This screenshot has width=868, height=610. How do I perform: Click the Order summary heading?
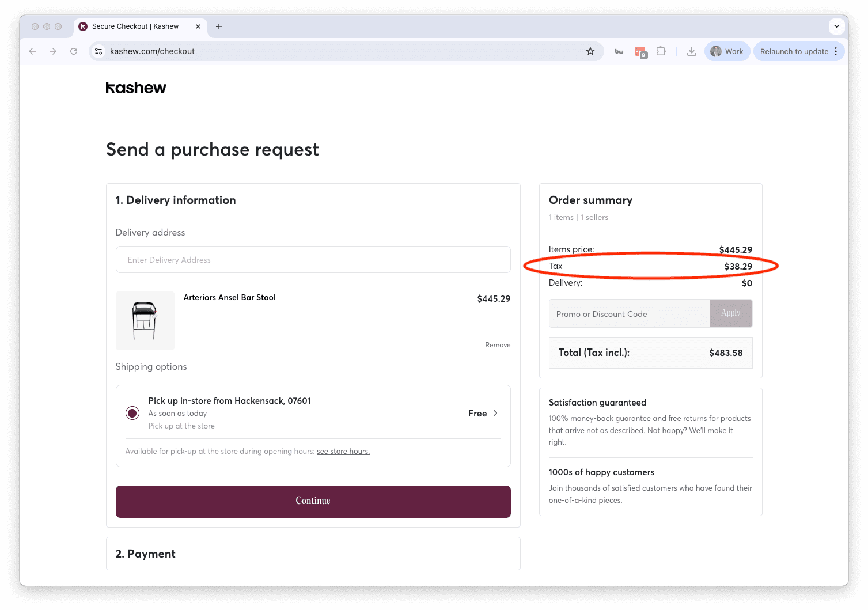(x=590, y=200)
